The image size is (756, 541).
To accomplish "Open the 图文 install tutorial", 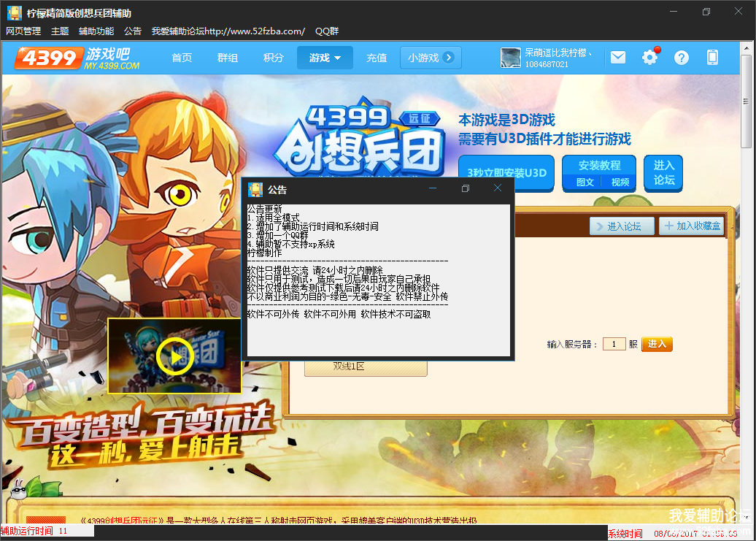I will [585, 183].
